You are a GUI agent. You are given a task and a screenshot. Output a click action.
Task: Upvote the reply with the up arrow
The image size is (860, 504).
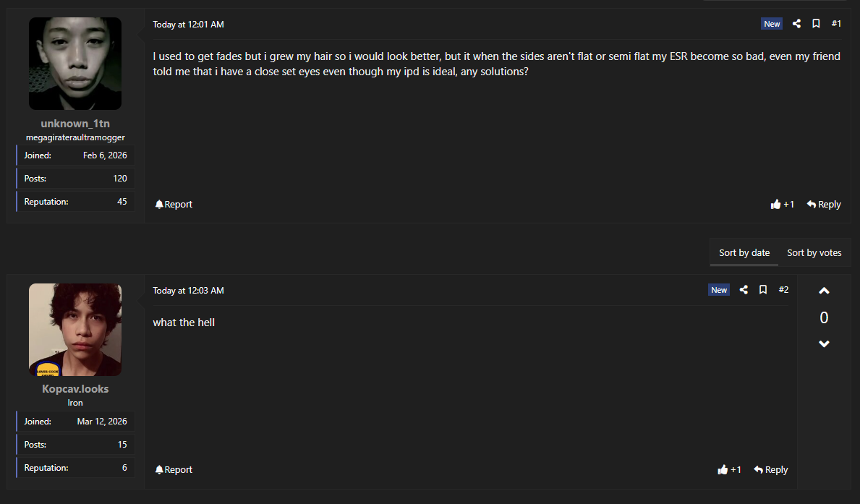pyautogui.click(x=824, y=291)
